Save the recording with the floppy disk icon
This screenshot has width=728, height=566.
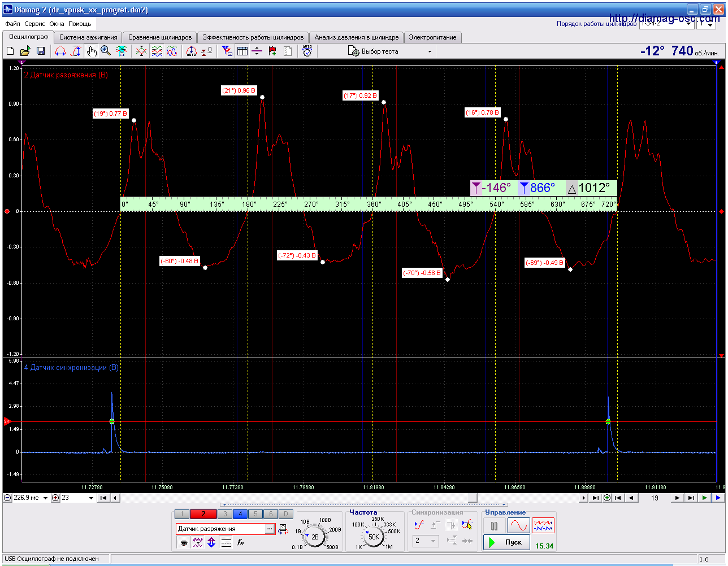[41, 51]
